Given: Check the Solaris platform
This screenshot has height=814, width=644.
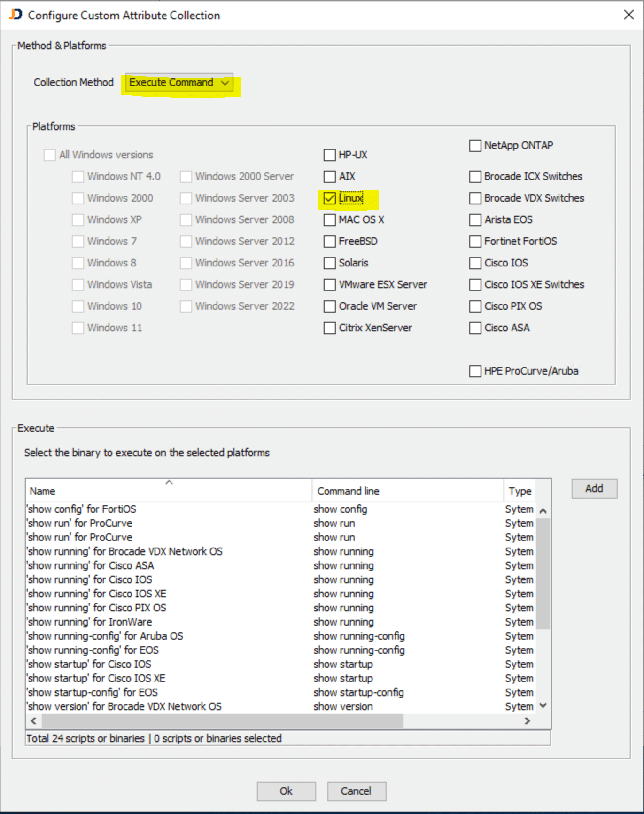Looking at the screenshot, I should point(330,263).
